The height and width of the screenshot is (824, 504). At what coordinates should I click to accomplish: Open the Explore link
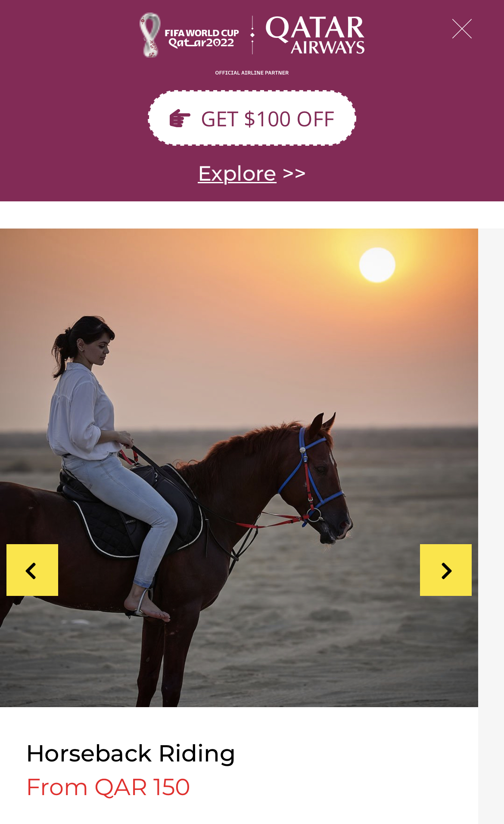[x=237, y=173]
